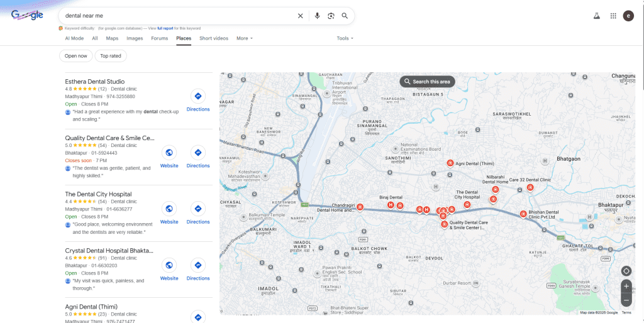Screen dimensions: 644x323
Task: Open Google Lens image search
Action: (x=331, y=16)
